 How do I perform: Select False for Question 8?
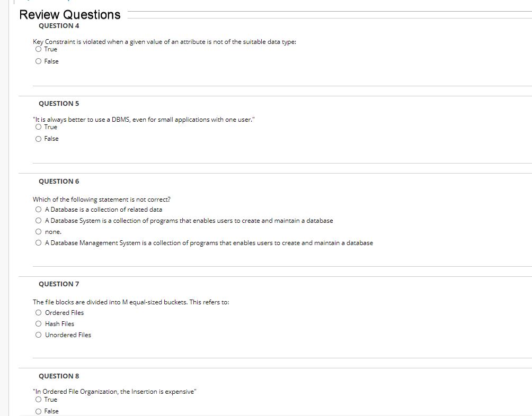[38, 411]
